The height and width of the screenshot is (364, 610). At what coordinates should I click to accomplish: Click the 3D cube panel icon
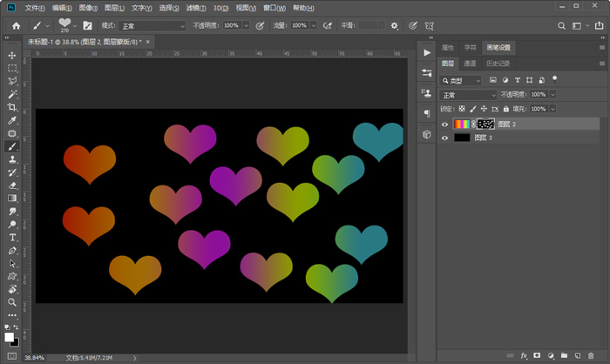pyautogui.click(x=427, y=134)
